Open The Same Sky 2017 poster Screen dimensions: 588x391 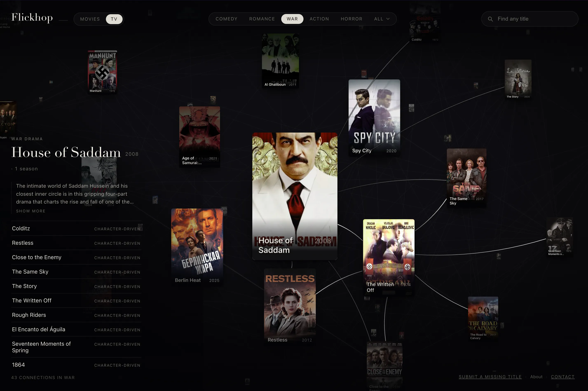[466, 178]
